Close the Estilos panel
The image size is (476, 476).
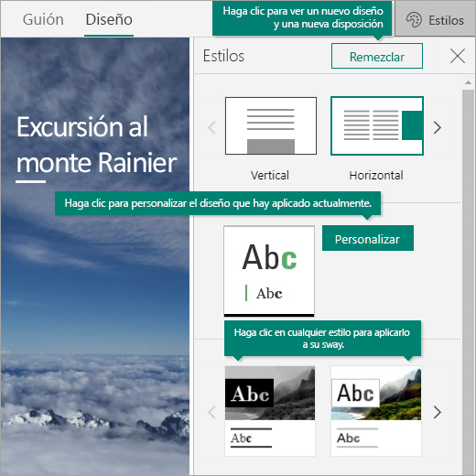(458, 56)
